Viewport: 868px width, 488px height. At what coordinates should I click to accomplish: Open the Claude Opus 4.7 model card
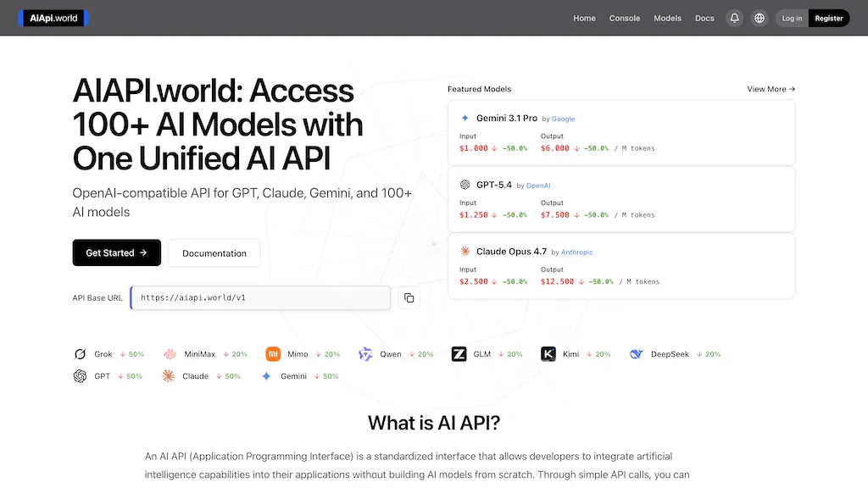tap(621, 266)
